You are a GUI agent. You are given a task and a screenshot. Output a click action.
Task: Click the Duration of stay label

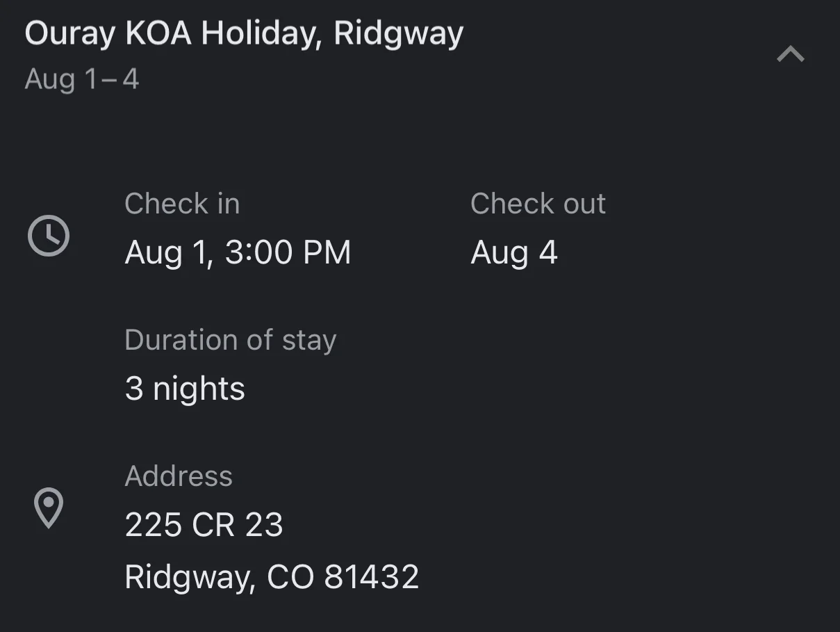[x=230, y=340]
